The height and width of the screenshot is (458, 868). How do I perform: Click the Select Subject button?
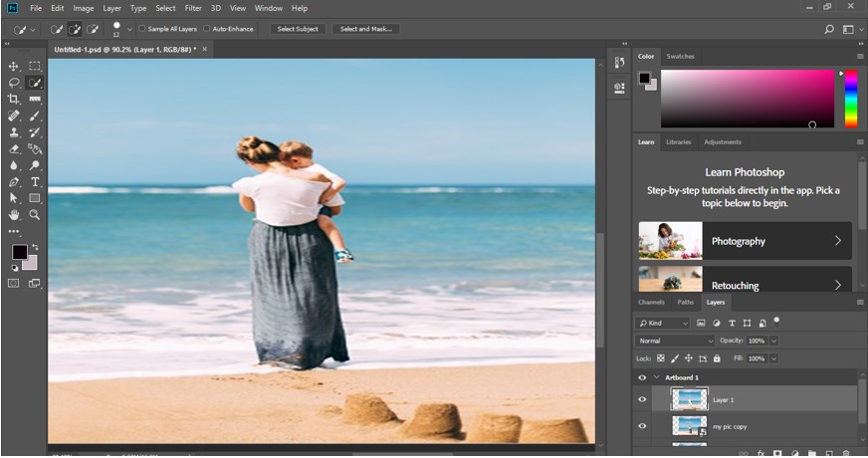click(298, 29)
